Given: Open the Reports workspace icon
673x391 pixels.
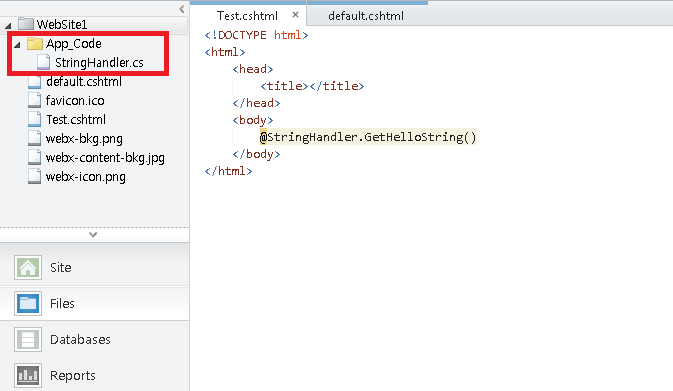Looking at the screenshot, I should click(28, 376).
